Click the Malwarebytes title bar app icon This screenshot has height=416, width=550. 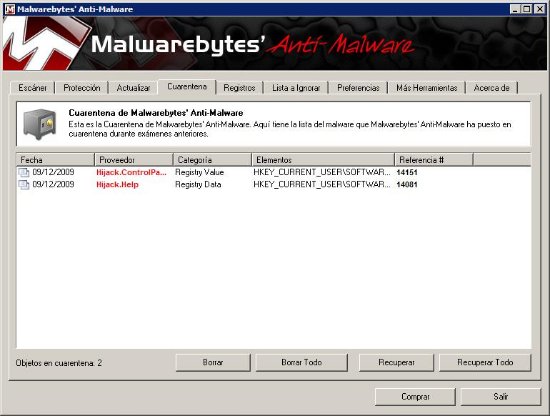[9, 9]
